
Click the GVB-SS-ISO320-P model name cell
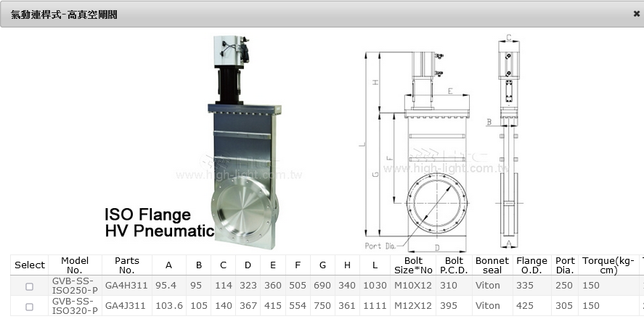tap(75, 306)
